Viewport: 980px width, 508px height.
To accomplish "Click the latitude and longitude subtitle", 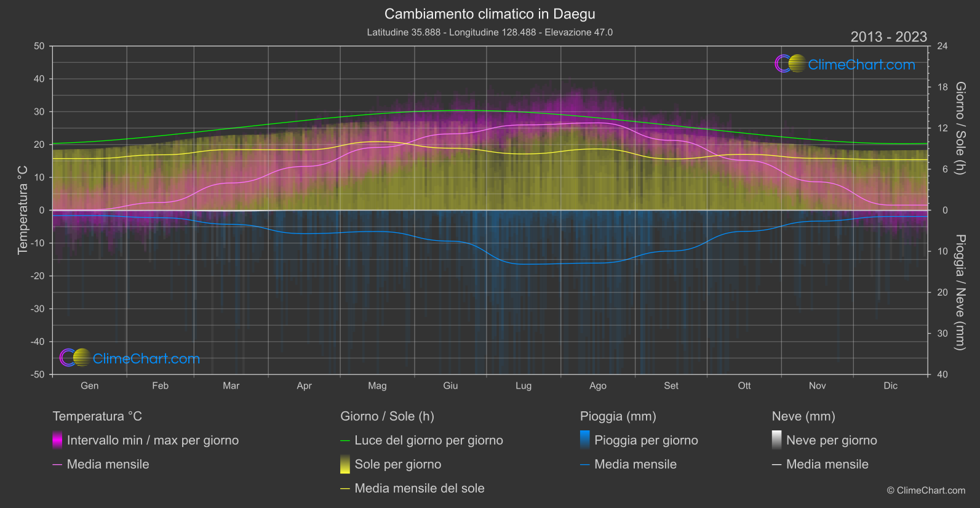I will coord(490,32).
